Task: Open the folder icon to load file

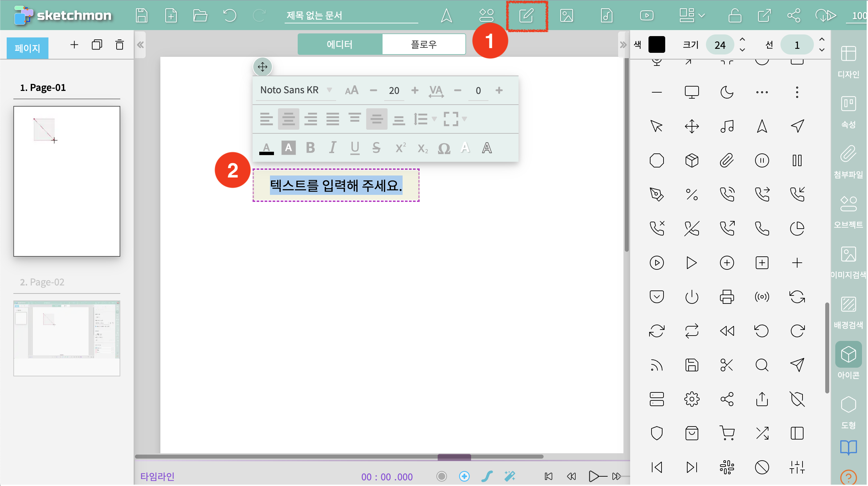Action: 200,15
